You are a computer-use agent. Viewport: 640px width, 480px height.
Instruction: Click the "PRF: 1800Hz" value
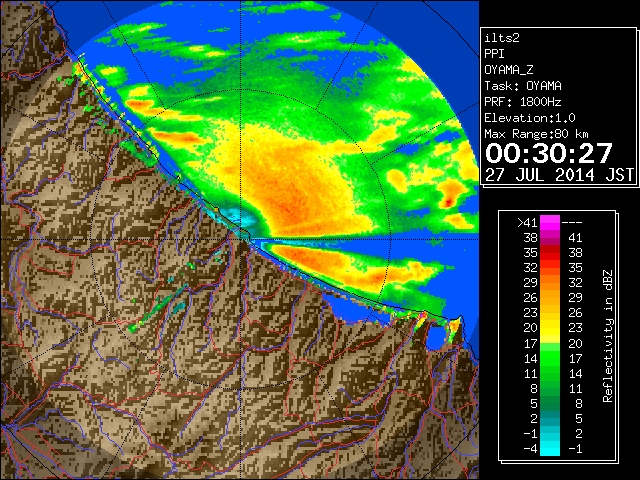tap(523, 102)
